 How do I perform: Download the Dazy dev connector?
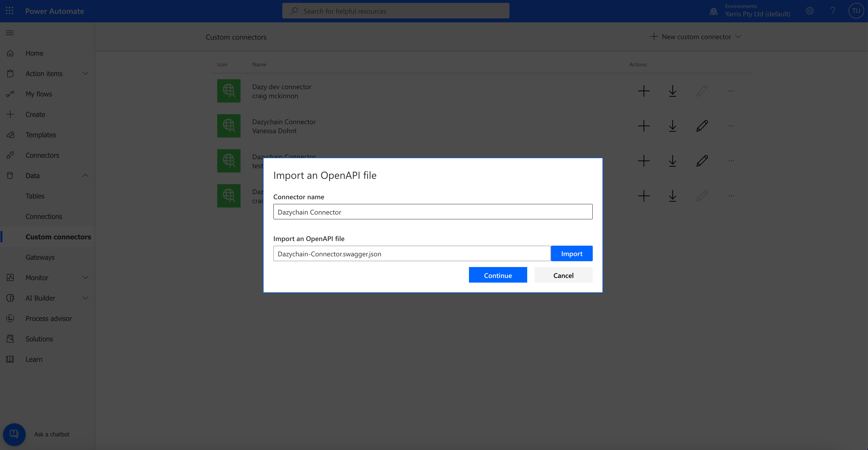673,91
